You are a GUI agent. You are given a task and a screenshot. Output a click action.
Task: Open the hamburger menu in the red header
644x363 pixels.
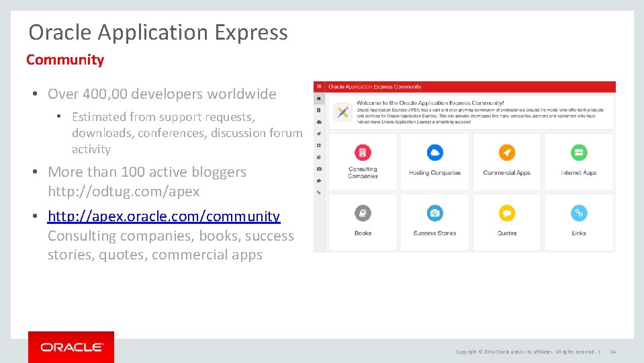[319, 87]
